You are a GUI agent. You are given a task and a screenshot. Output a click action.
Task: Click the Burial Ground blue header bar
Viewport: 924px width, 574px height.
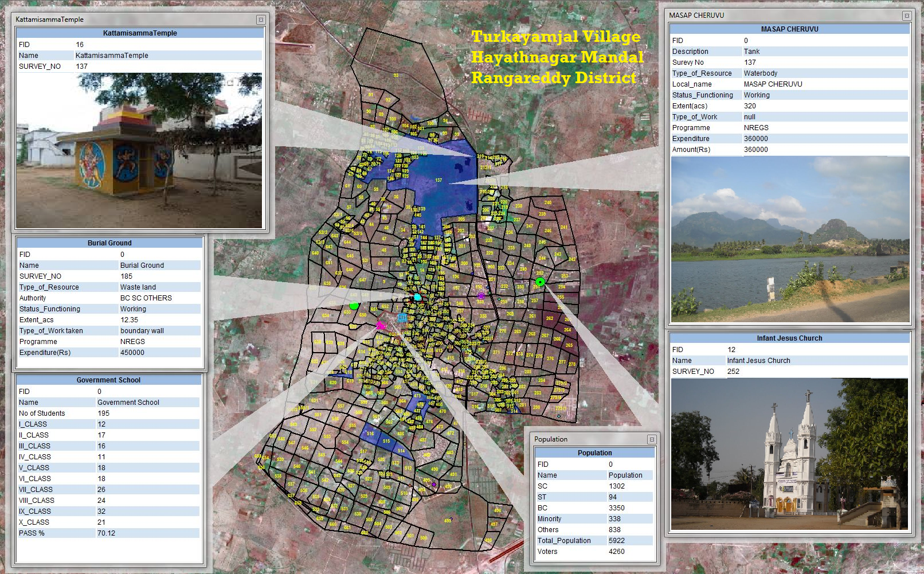pos(109,243)
